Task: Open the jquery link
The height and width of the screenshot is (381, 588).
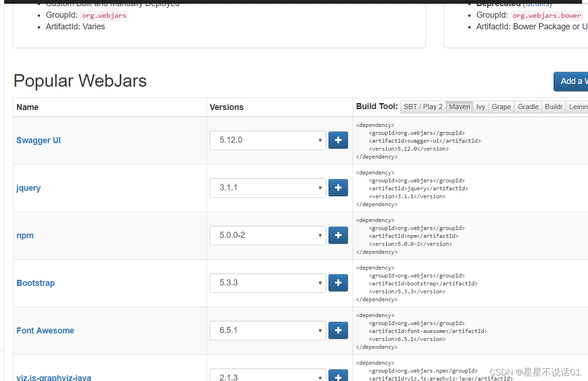Action: [x=28, y=188]
